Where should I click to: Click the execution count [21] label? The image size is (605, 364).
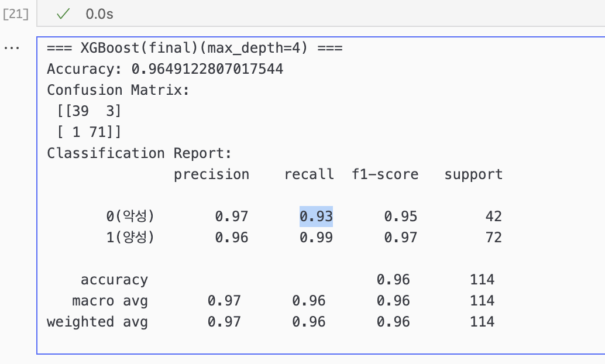pyautogui.click(x=16, y=14)
